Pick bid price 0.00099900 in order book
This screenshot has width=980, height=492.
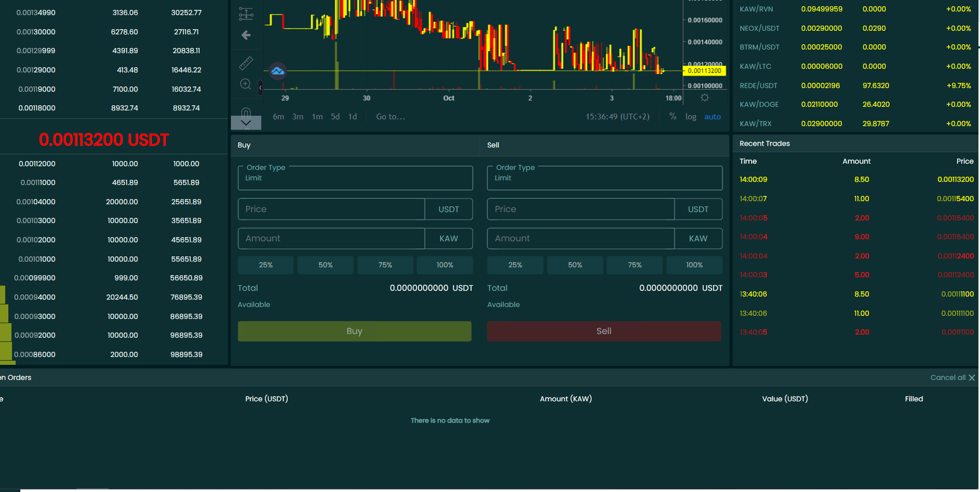point(35,278)
